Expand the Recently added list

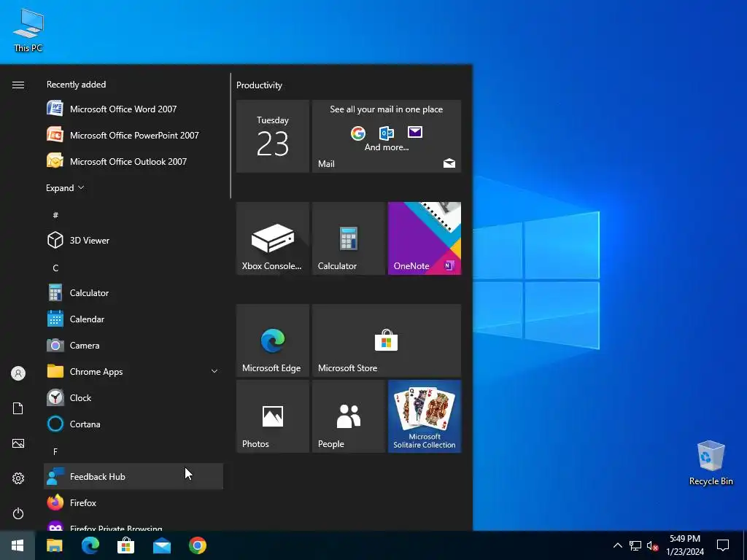65,187
